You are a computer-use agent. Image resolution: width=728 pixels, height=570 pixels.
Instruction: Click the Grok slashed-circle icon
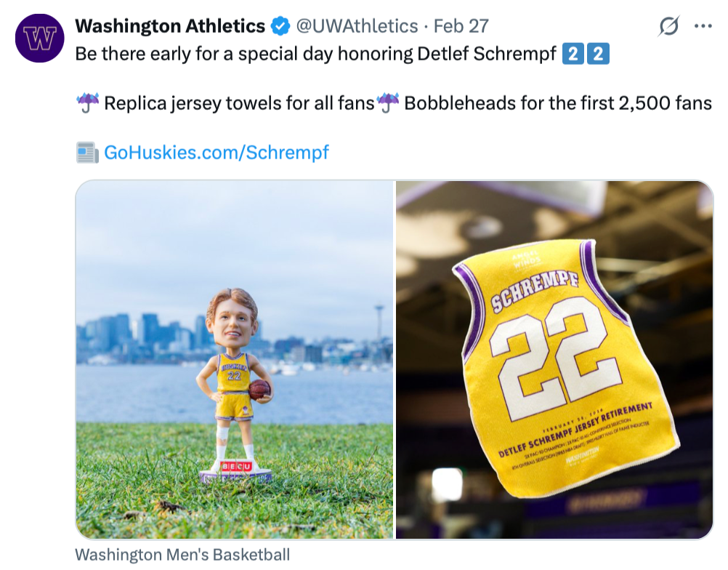[668, 27]
